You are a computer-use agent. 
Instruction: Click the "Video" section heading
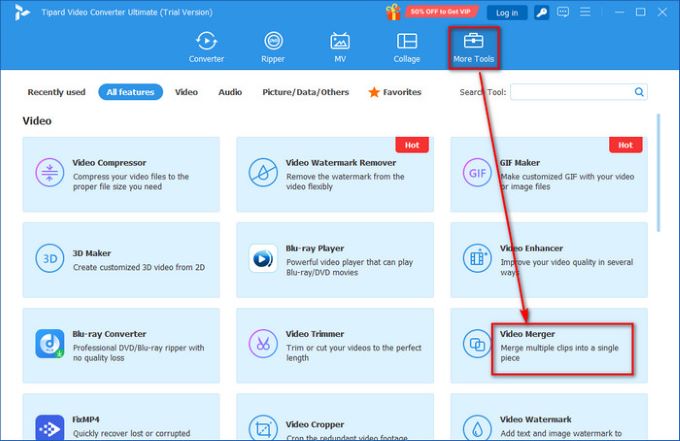pos(37,121)
